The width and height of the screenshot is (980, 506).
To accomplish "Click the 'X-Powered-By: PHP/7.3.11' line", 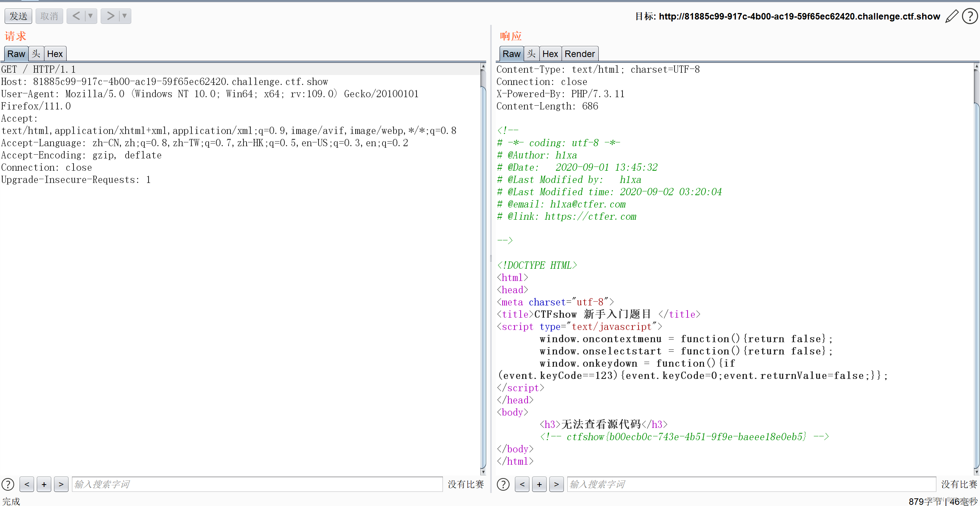I will pyautogui.click(x=560, y=94).
